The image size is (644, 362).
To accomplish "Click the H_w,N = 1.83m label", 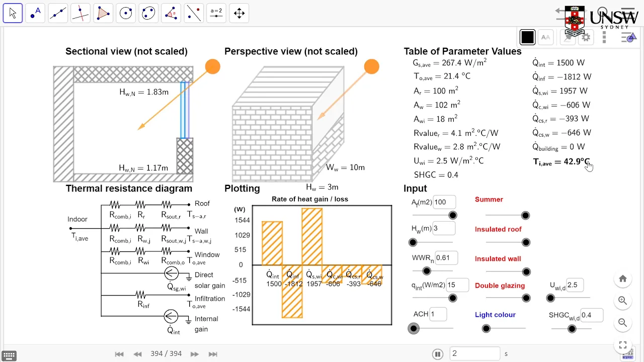I will (x=144, y=92).
